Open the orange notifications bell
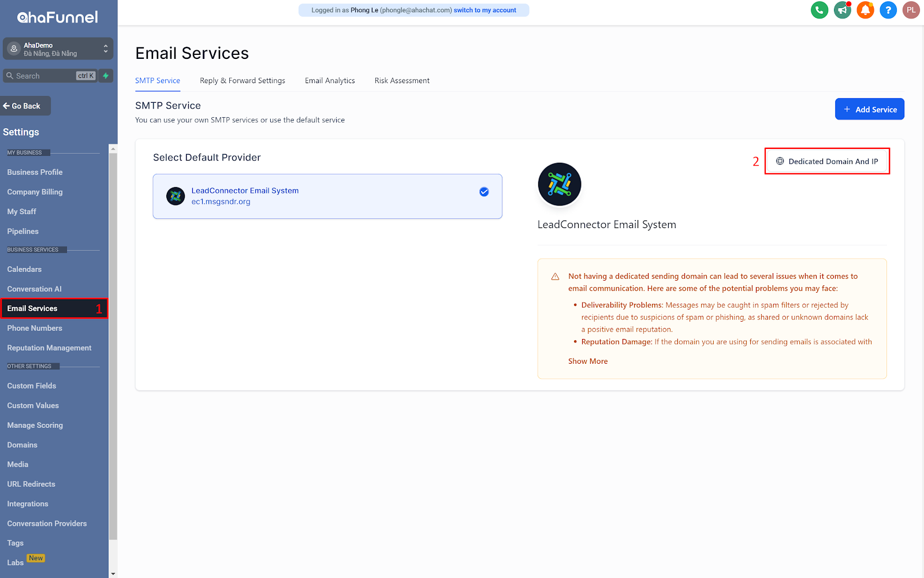 pyautogui.click(x=865, y=10)
